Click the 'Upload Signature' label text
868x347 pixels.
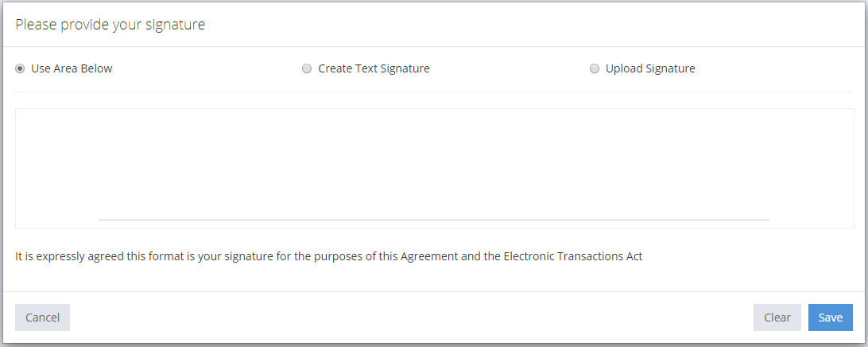point(650,68)
